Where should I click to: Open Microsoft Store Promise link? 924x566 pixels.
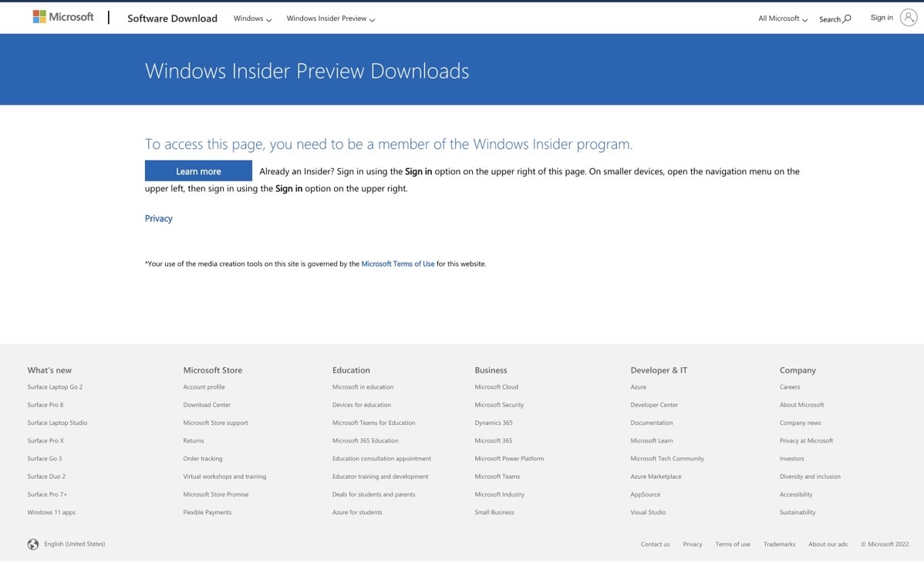tap(216, 494)
